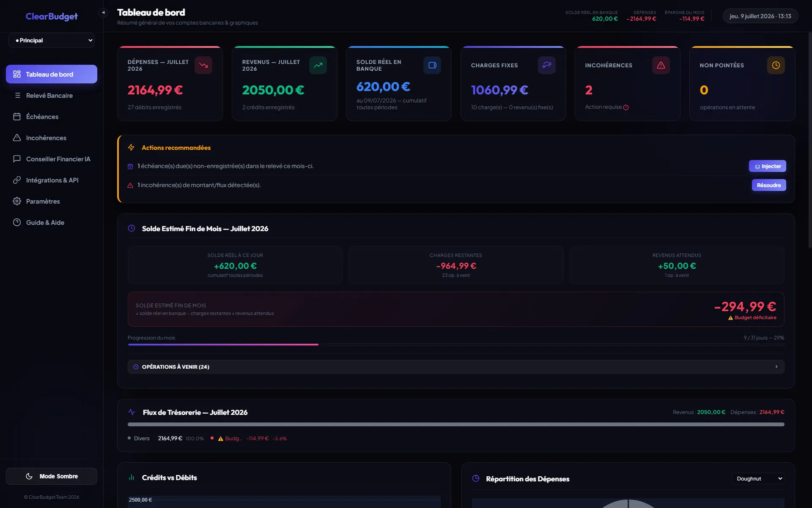Viewport: 812px width, 508px height.
Task: Click the date and time pill in header
Action: (x=760, y=16)
